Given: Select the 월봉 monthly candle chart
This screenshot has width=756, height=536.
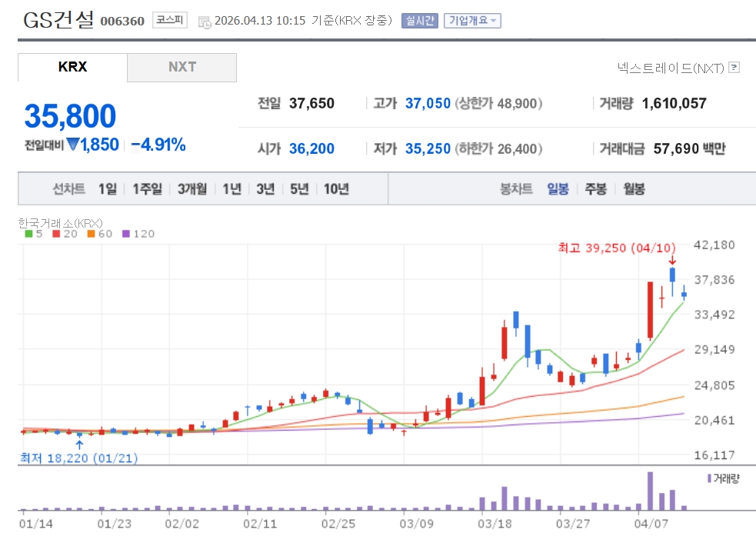Looking at the screenshot, I should click(634, 189).
